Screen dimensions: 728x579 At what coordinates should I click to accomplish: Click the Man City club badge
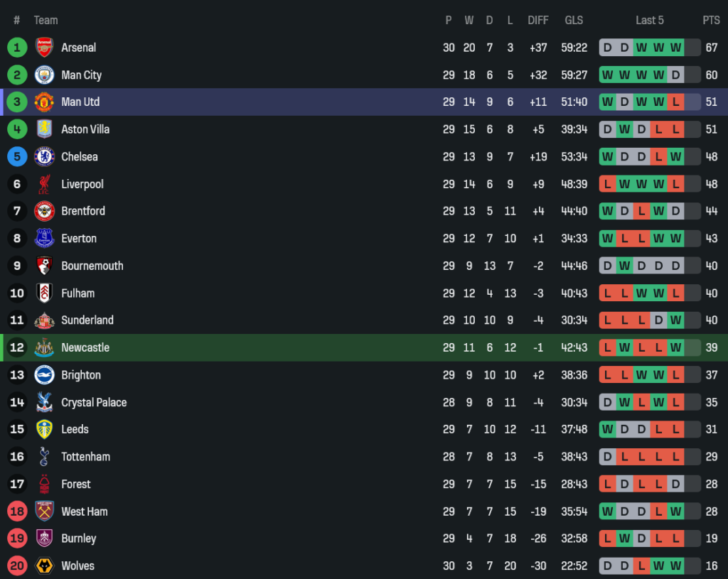pos(44,75)
